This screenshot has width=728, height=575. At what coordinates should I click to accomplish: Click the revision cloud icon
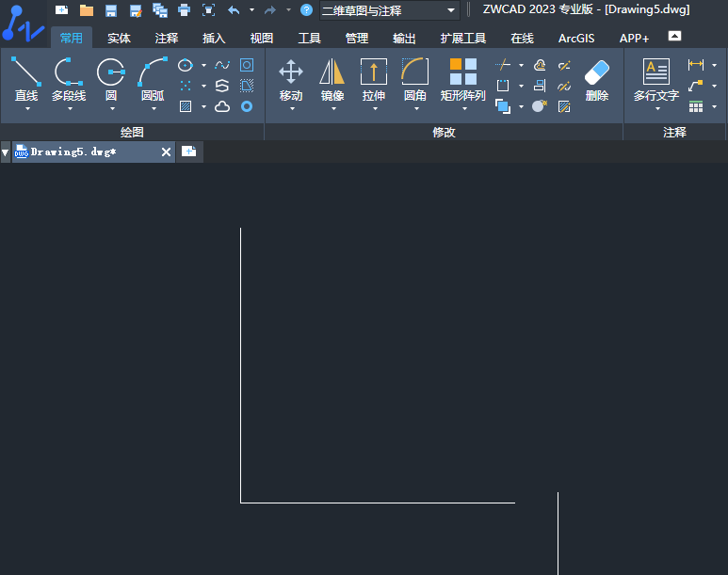(x=222, y=106)
